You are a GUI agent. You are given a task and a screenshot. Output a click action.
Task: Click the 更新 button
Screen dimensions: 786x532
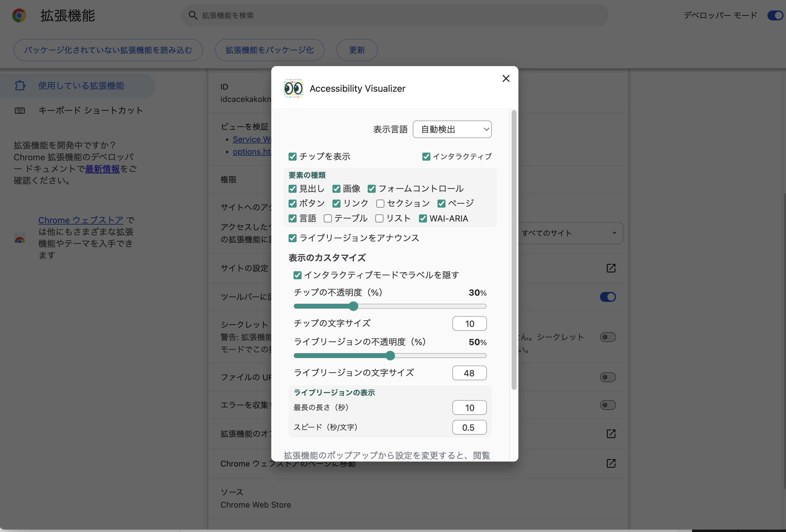click(x=357, y=50)
